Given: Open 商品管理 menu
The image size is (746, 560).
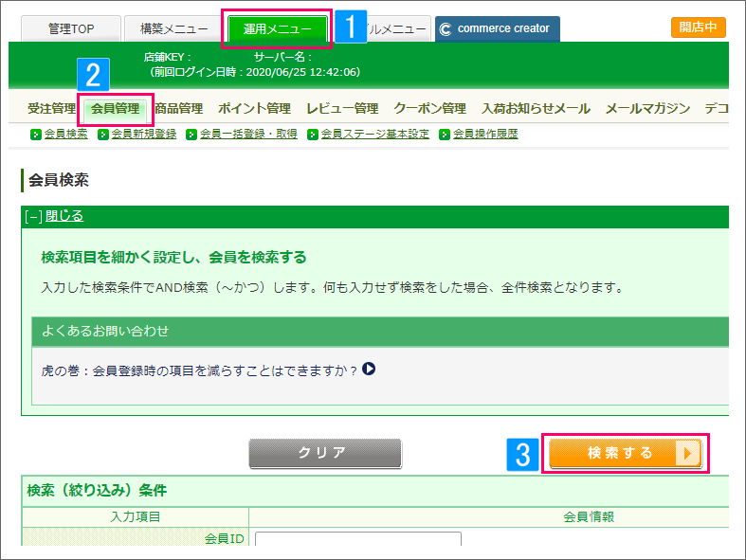Looking at the screenshot, I should pyautogui.click(x=178, y=108).
